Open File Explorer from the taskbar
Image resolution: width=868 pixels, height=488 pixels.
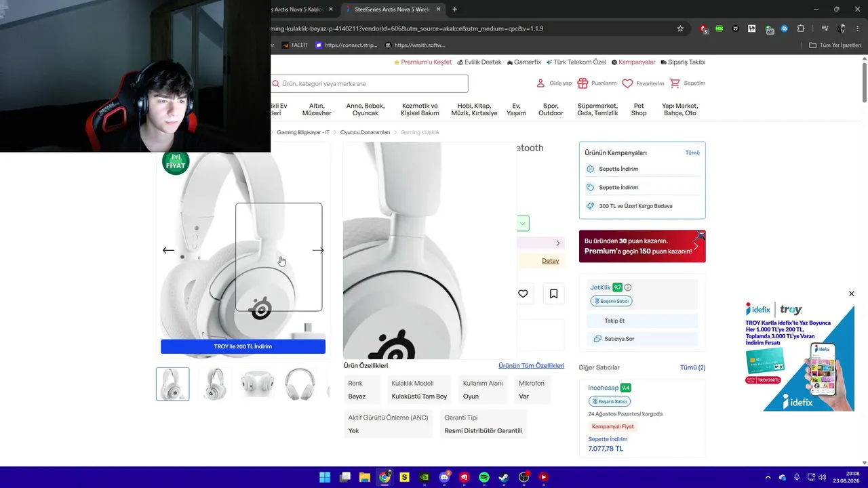point(365,477)
